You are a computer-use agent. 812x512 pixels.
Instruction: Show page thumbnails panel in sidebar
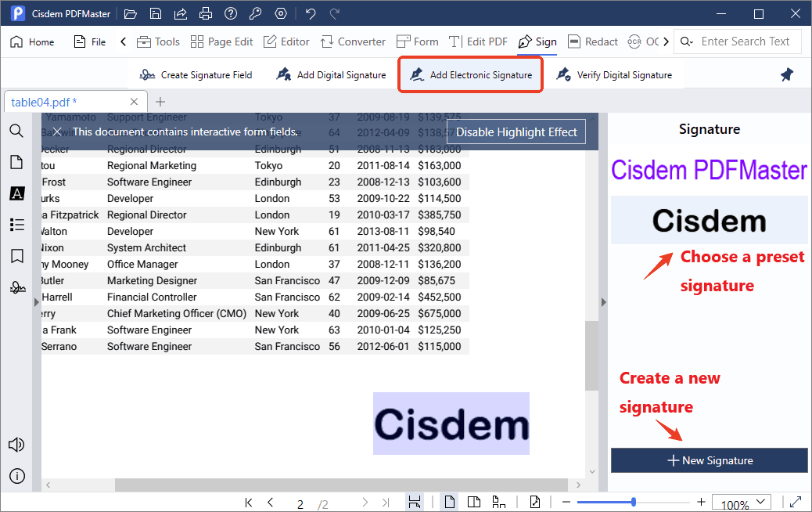tap(16, 162)
